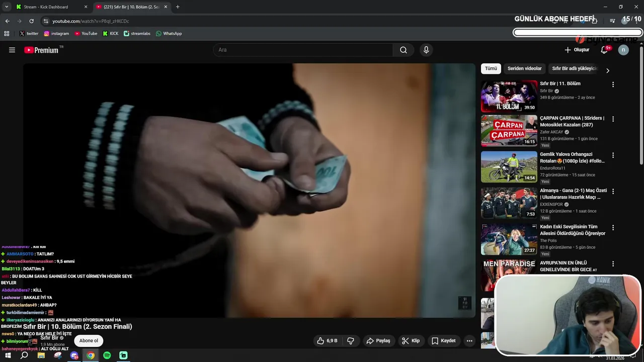Open the notifications bell
Viewport: 644px width, 362px height.
(604, 50)
